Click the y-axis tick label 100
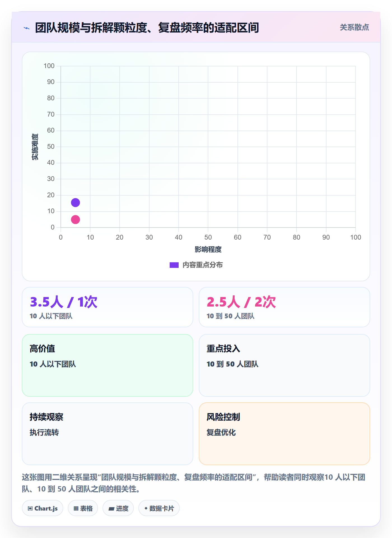The height and width of the screenshot is (538, 392). click(x=49, y=66)
